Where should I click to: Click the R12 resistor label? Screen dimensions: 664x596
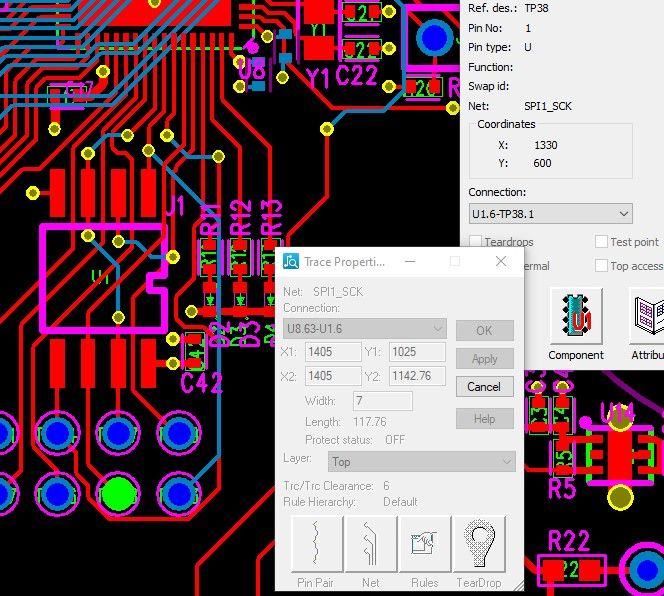point(240,219)
